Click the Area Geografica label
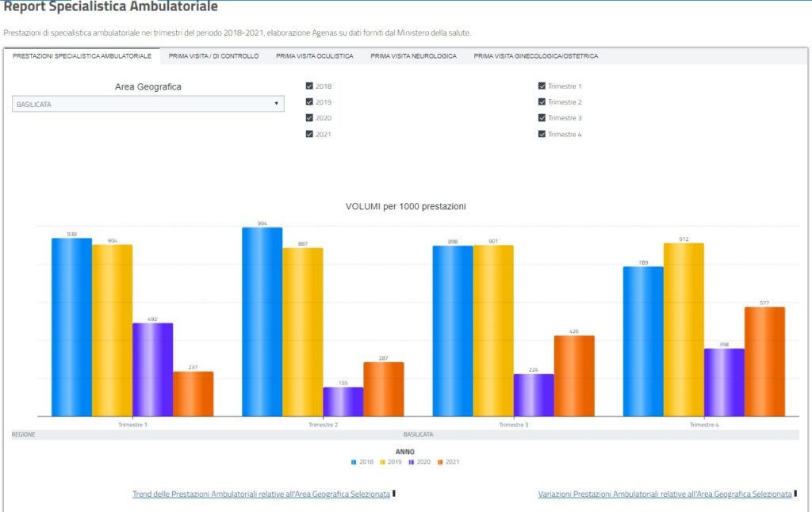The width and height of the screenshot is (812, 512). [148, 87]
